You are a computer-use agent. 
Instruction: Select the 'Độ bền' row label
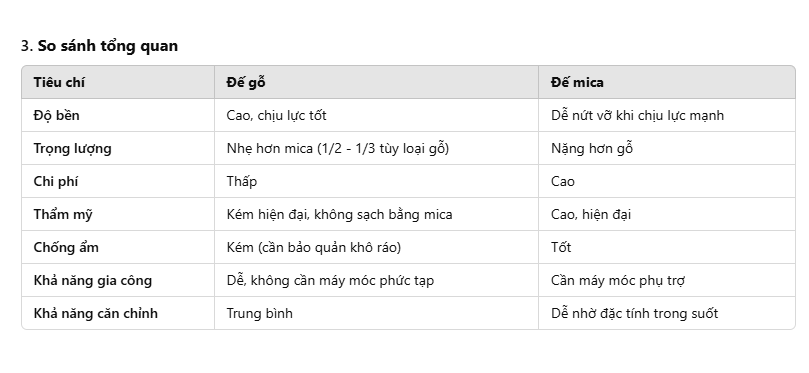[x=56, y=115]
